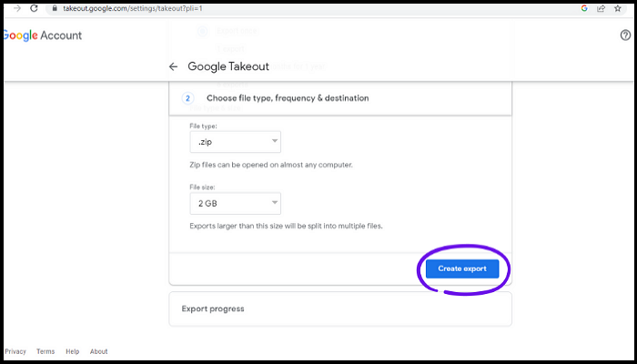The image size is (637, 364).
Task: Click the share page icon in address bar
Action: [602, 7]
